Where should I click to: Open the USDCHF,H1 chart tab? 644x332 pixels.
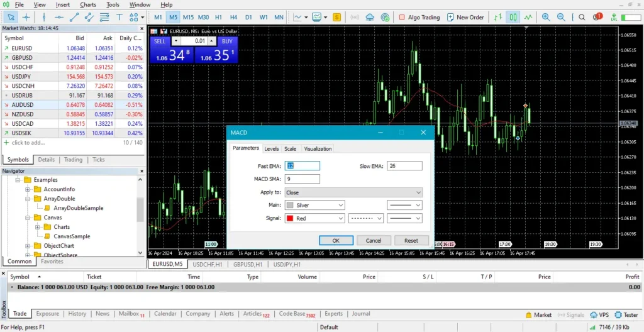point(208,264)
